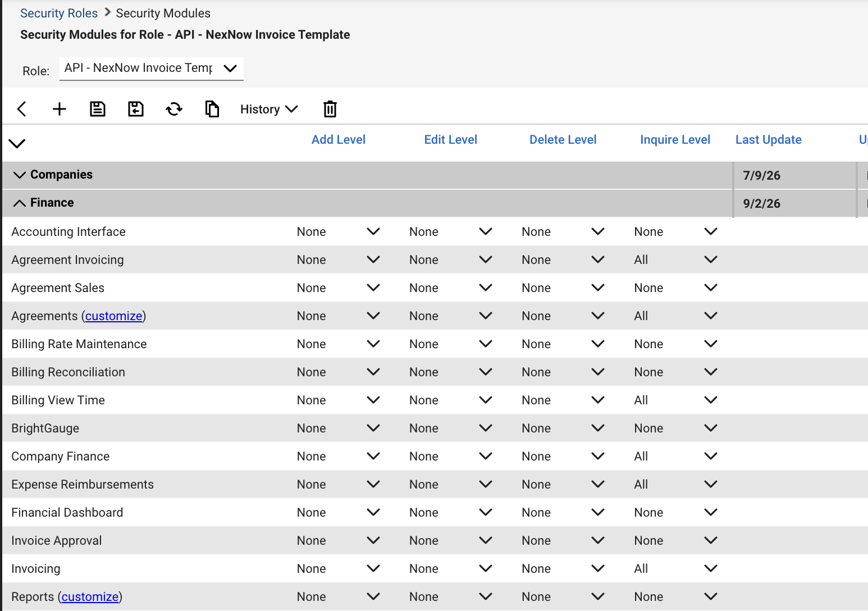Image resolution: width=868 pixels, height=611 pixels.
Task: Open Agreements Inquire Level dropdown
Action: pyautogui.click(x=675, y=316)
